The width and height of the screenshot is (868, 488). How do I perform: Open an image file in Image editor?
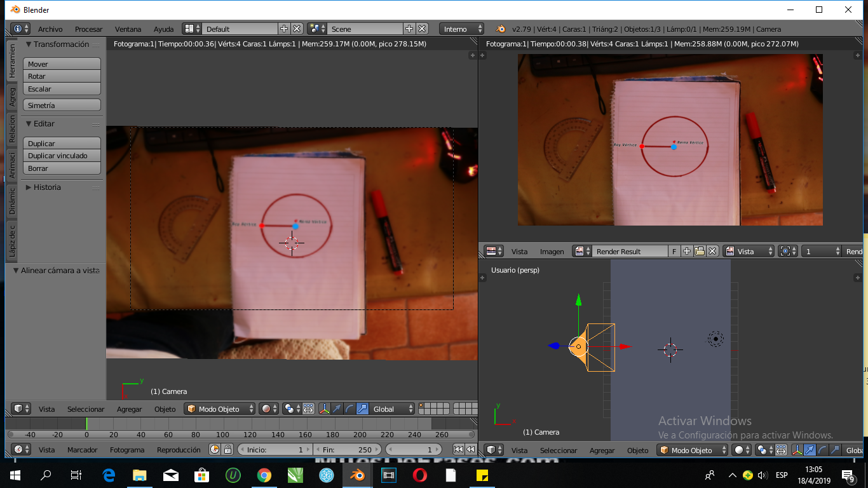coord(700,251)
